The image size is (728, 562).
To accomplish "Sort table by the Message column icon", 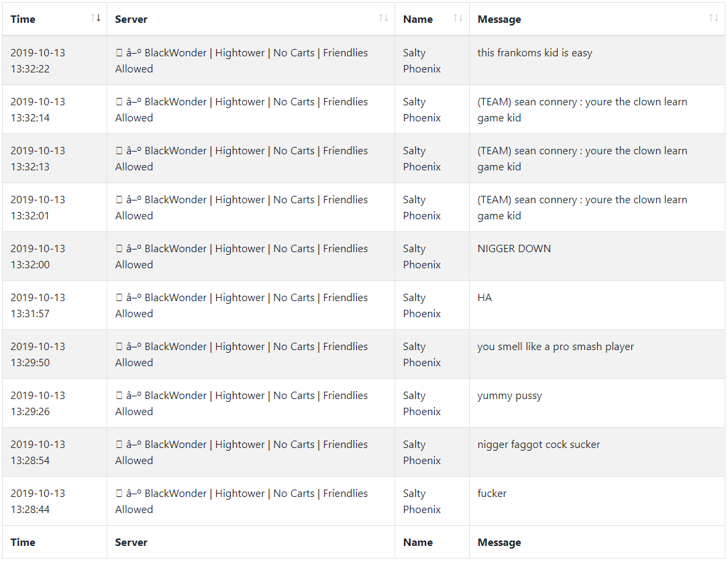I will (714, 18).
